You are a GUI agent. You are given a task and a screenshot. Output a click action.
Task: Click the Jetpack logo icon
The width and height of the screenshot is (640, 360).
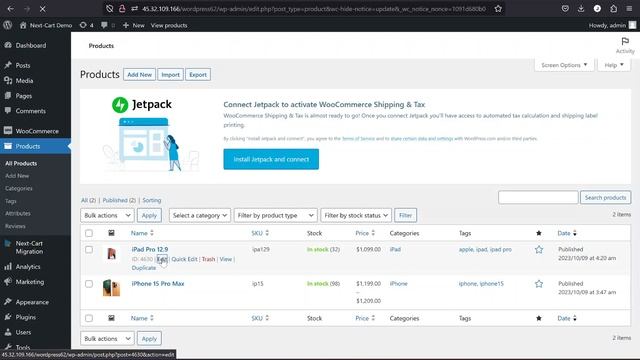click(120, 105)
